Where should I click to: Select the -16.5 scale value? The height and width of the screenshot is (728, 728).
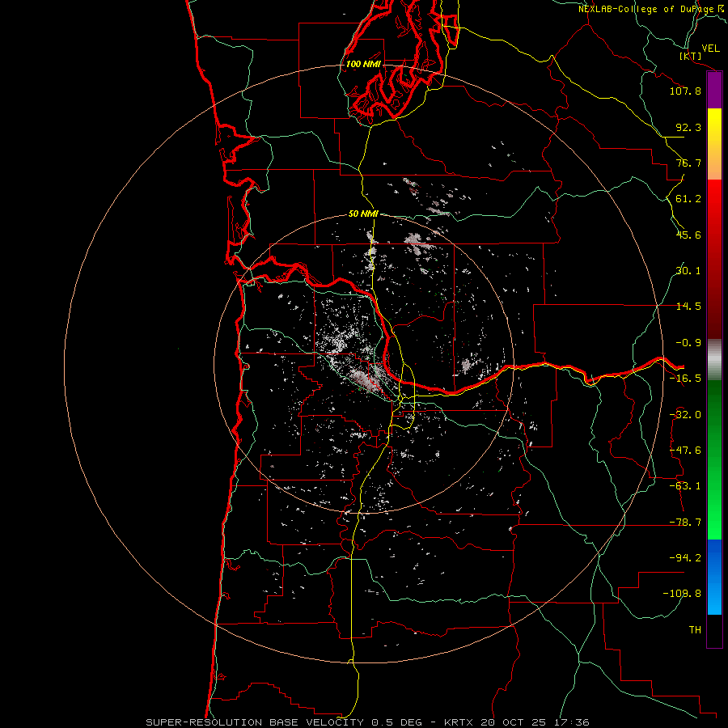685,379
